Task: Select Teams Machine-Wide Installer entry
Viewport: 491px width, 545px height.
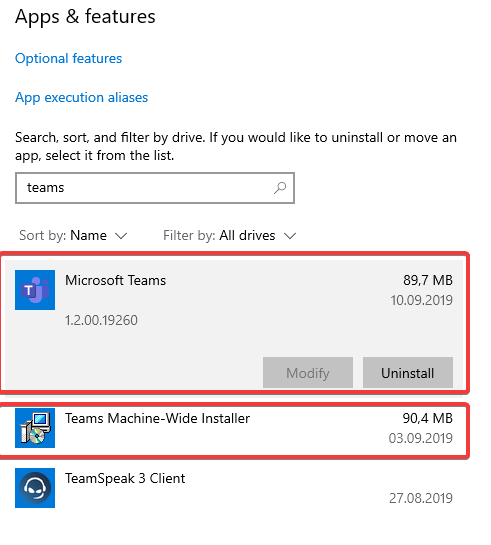Action: coord(234,429)
